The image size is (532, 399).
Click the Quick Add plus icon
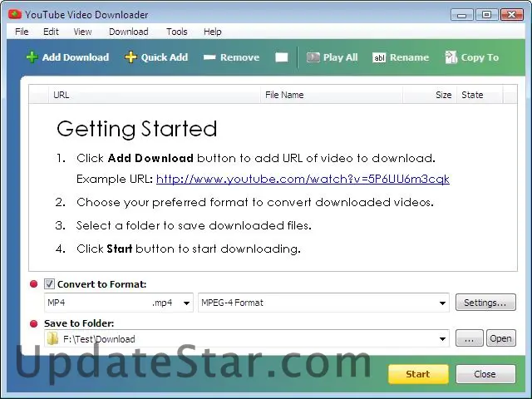pyautogui.click(x=131, y=57)
